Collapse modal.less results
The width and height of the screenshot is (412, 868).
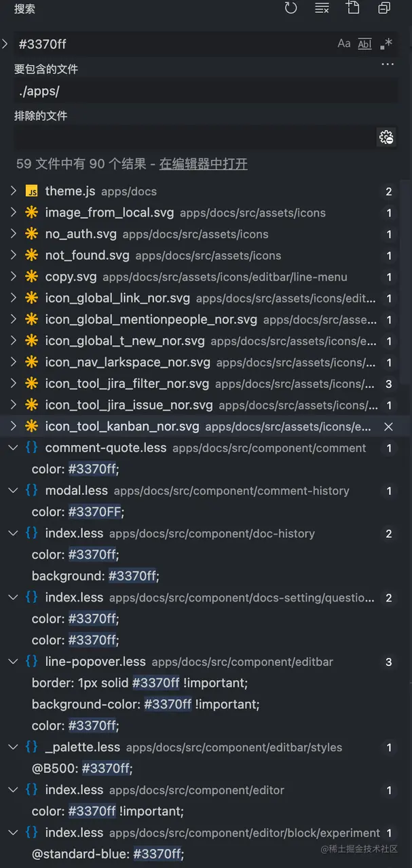click(13, 491)
